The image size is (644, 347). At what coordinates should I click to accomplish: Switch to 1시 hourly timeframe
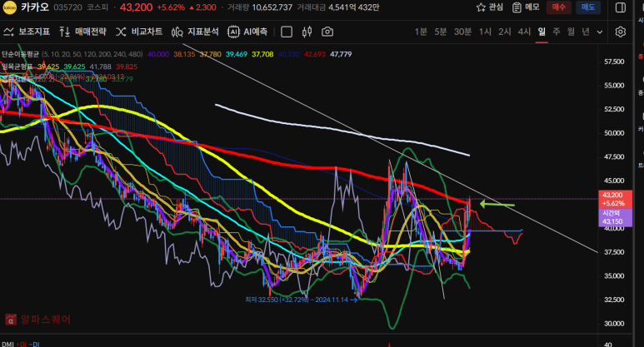coord(485,32)
